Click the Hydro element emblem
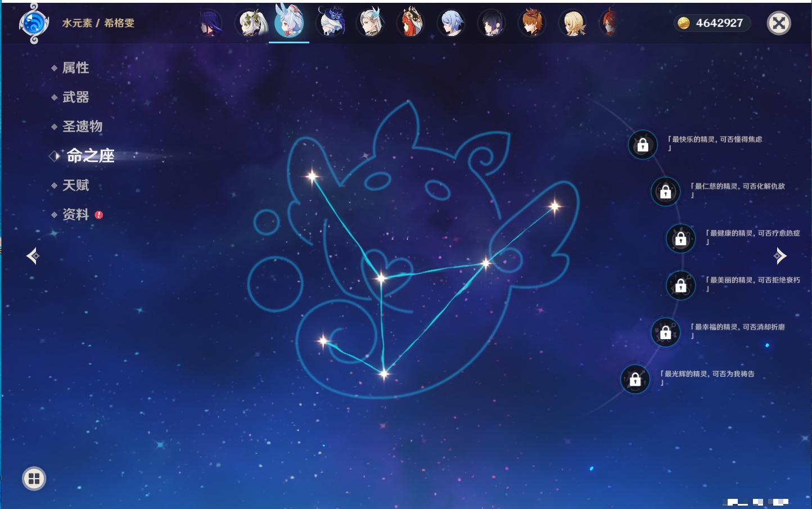This screenshot has height=509, width=812. [x=34, y=24]
